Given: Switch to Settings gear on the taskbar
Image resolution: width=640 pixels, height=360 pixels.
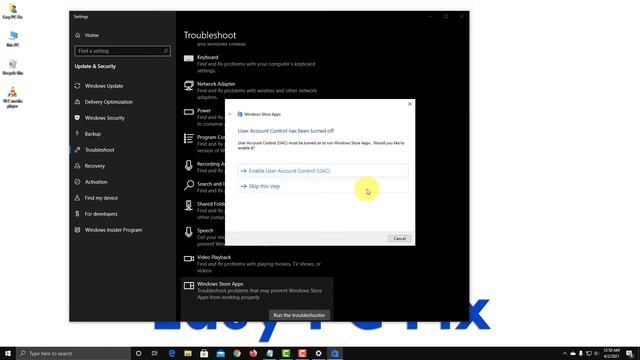Looking at the screenshot, I should (x=318, y=353).
